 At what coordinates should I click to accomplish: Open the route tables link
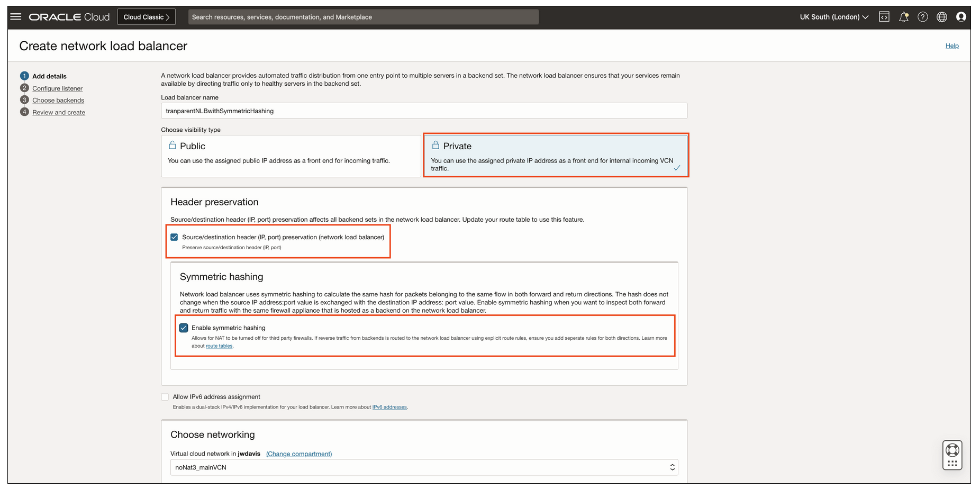tap(219, 346)
